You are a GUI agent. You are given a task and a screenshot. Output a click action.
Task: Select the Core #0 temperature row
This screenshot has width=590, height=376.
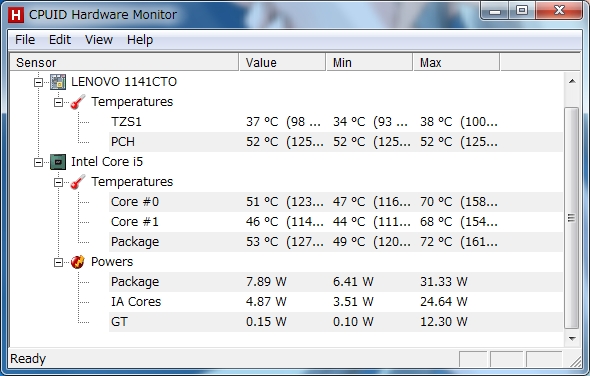tap(336, 202)
